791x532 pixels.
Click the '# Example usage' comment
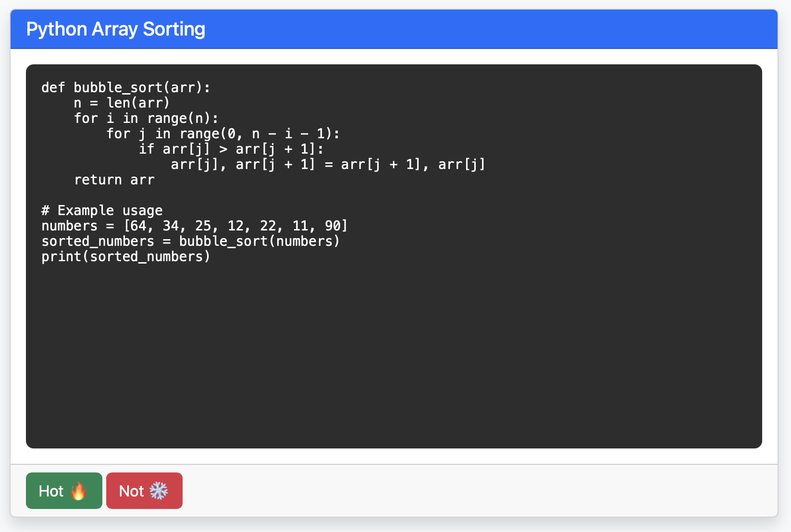(x=102, y=210)
